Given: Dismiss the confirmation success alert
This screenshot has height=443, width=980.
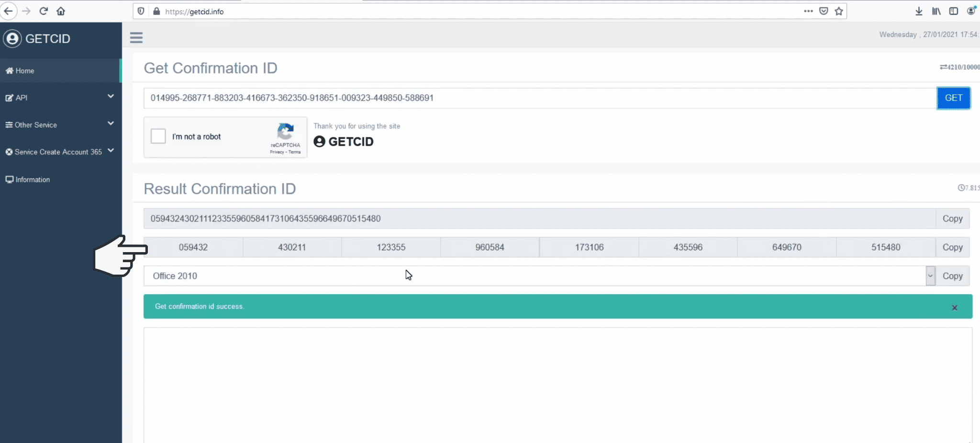Looking at the screenshot, I should point(955,308).
